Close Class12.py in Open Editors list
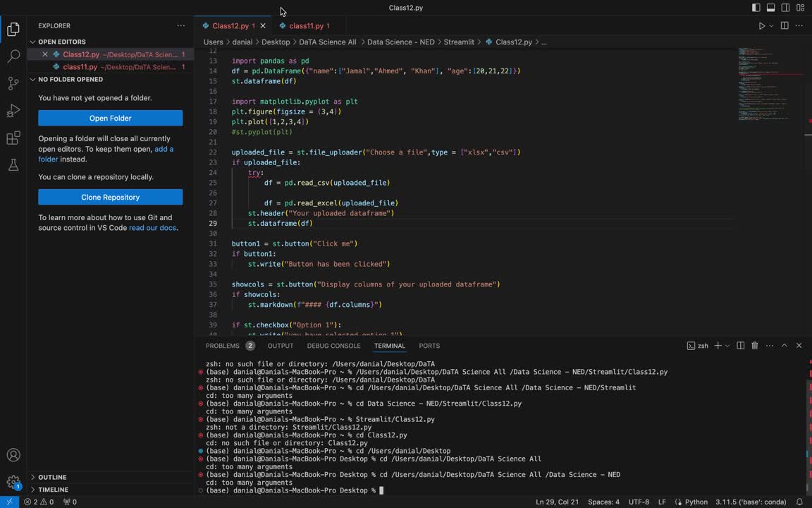Viewport: 812px width, 508px height. (x=45, y=54)
